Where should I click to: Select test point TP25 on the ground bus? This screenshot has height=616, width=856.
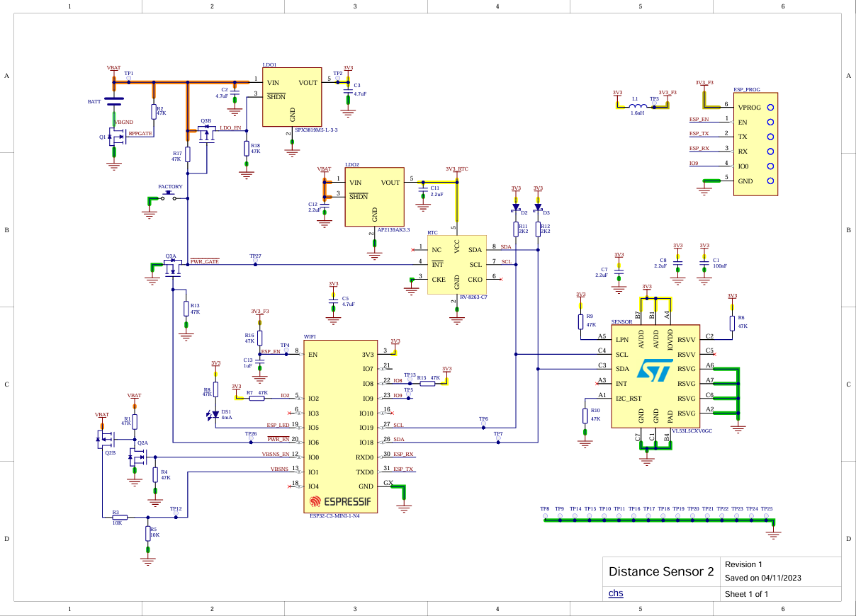767,520
